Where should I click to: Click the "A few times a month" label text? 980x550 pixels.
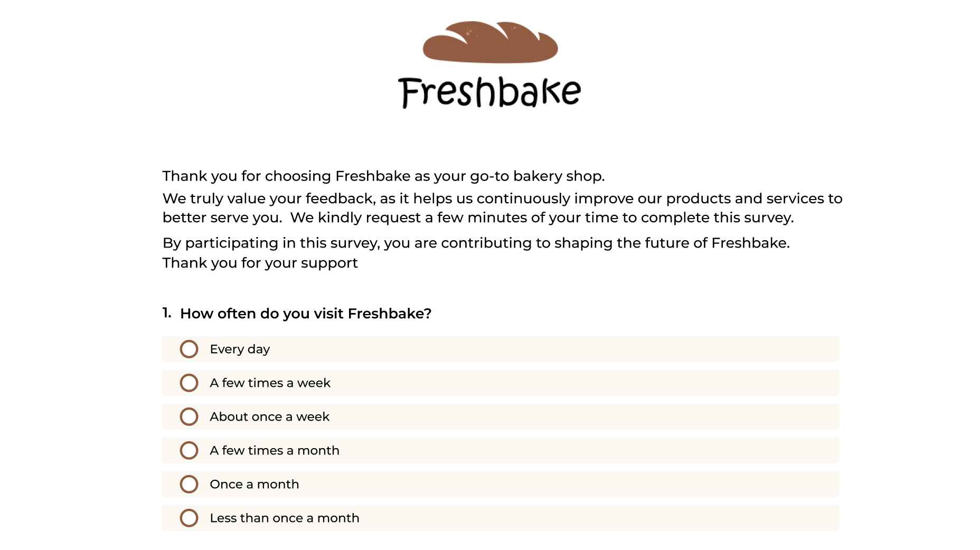(x=275, y=451)
